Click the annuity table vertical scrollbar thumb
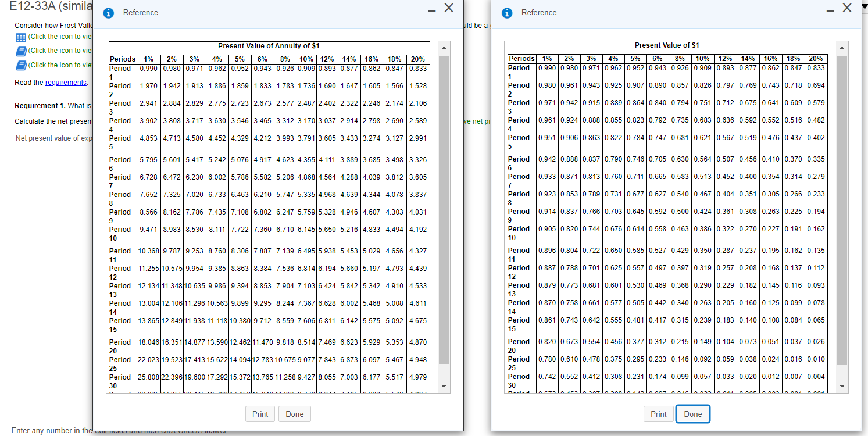 click(x=444, y=209)
